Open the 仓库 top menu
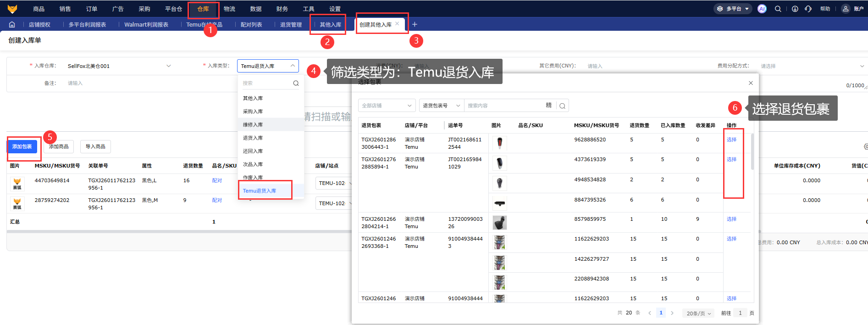868x325 pixels. click(203, 9)
